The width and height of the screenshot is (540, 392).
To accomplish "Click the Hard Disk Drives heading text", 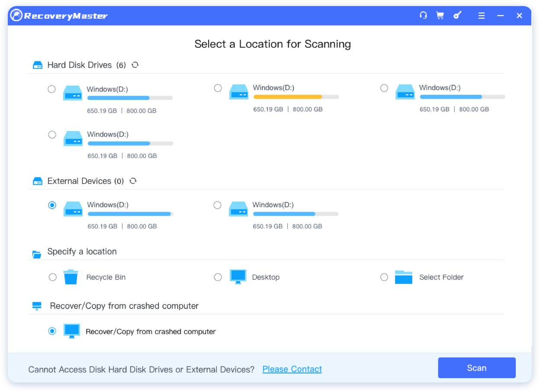I will [x=80, y=65].
